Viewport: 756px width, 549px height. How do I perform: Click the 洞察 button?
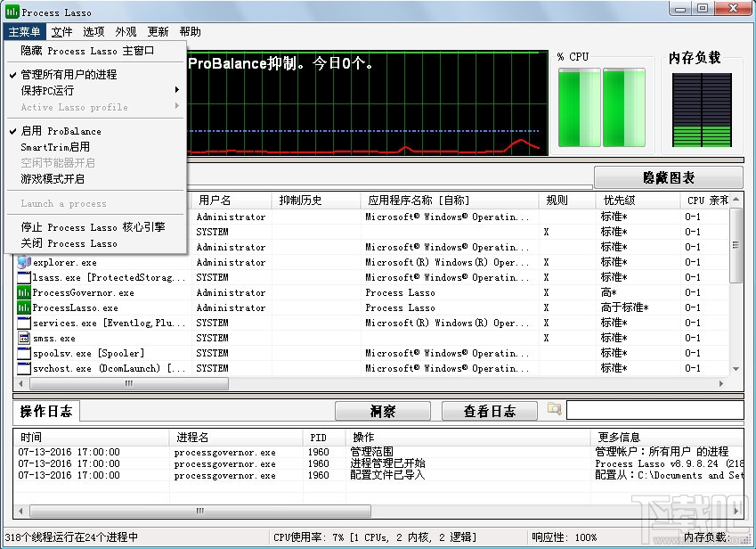point(383,411)
